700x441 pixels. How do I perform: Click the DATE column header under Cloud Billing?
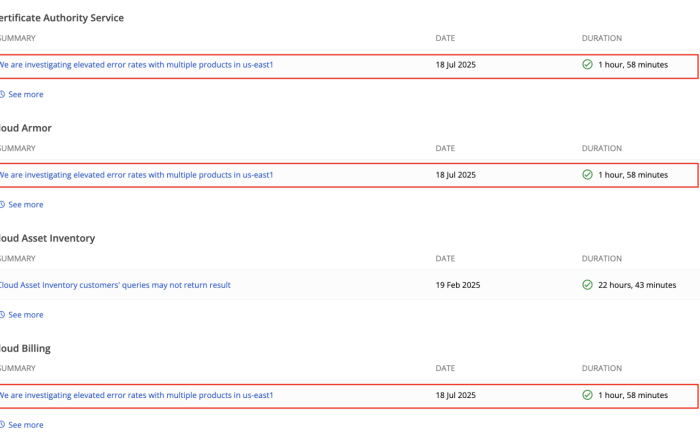pos(445,368)
